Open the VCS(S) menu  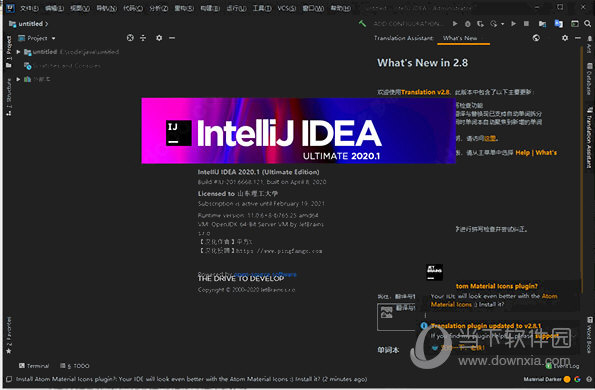coord(286,8)
